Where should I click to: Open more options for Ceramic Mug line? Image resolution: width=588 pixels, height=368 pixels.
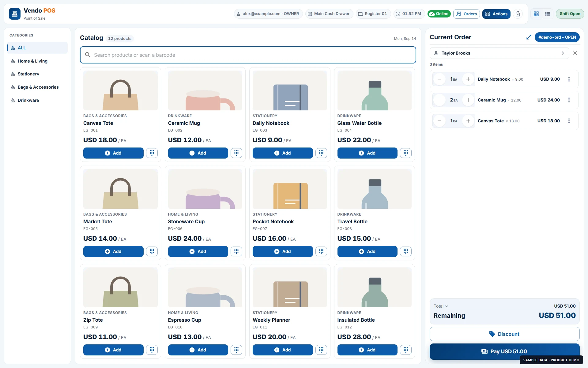(x=569, y=100)
